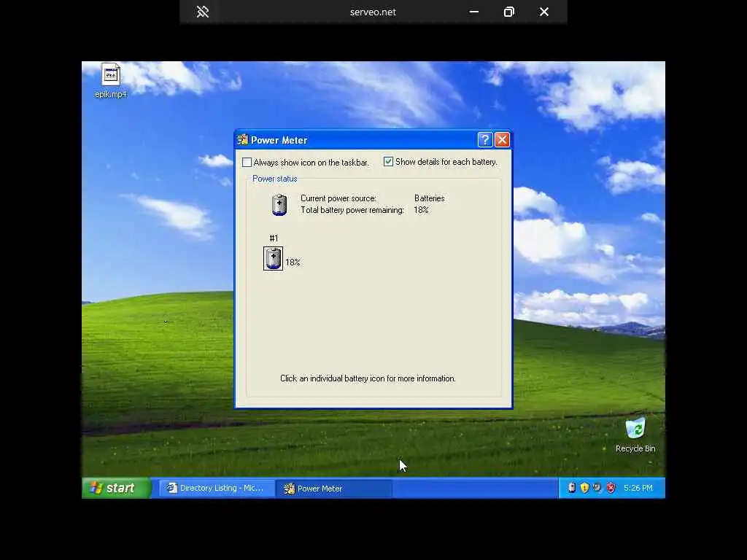Click the 18% label beside battery #1

tap(293, 262)
